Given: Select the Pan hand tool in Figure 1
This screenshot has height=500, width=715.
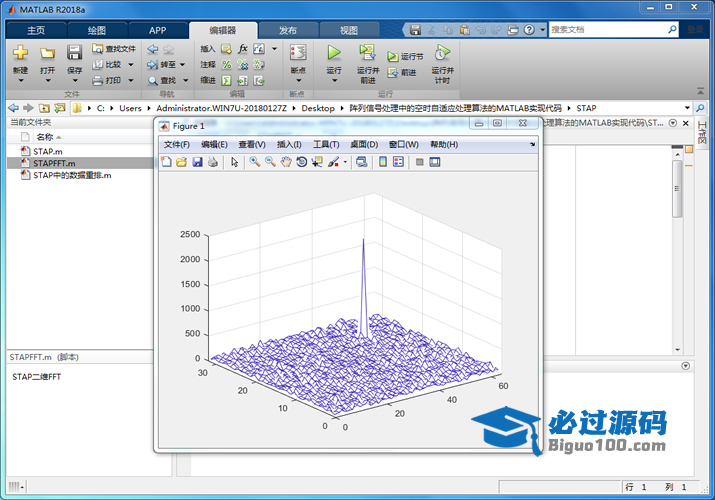Looking at the screenshot, I should pyautogui.click(x=285, y=162).
